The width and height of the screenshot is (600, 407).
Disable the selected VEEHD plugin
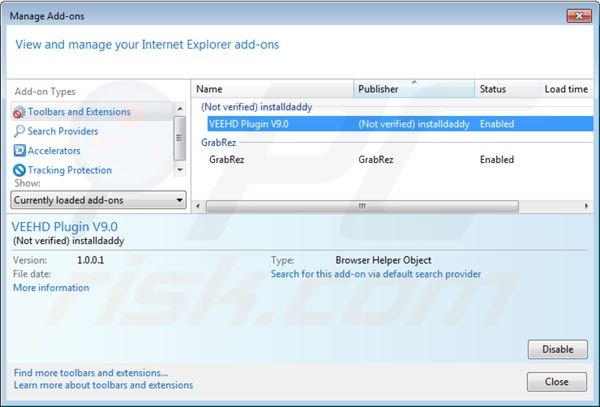(x=558, y=349)
